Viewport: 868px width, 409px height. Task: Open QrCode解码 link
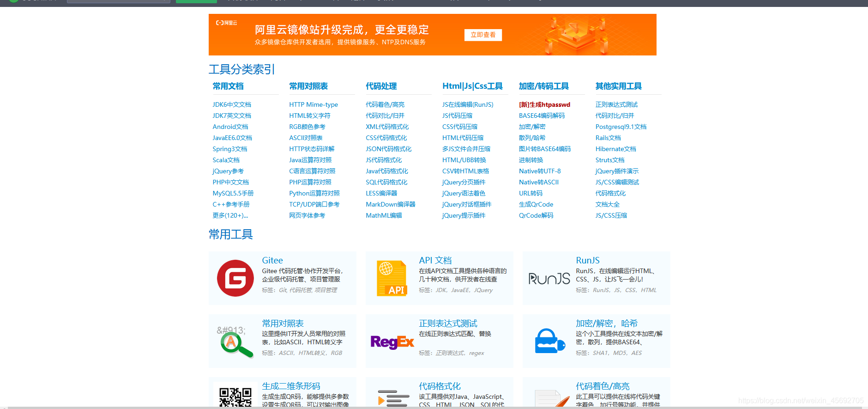tap(536, 215)
